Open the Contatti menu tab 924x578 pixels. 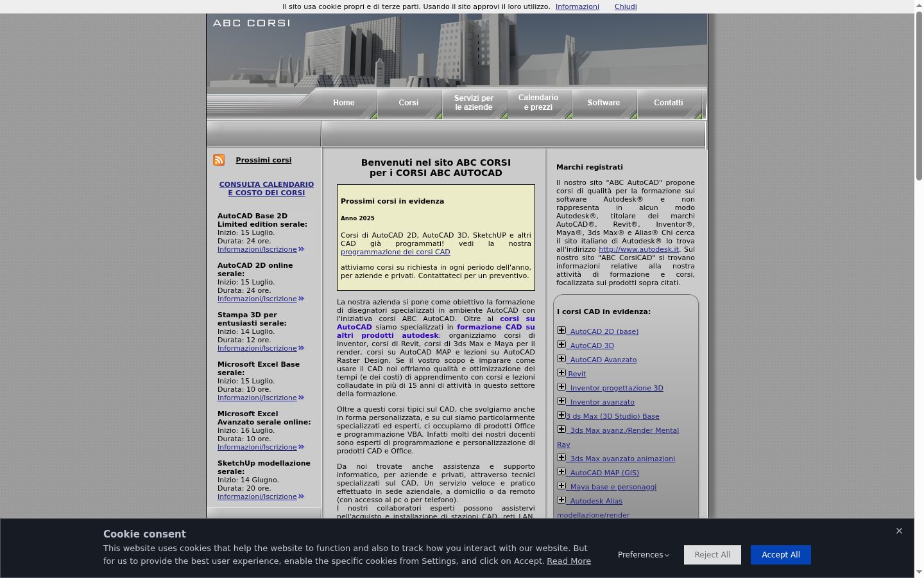tap(669, 103)
